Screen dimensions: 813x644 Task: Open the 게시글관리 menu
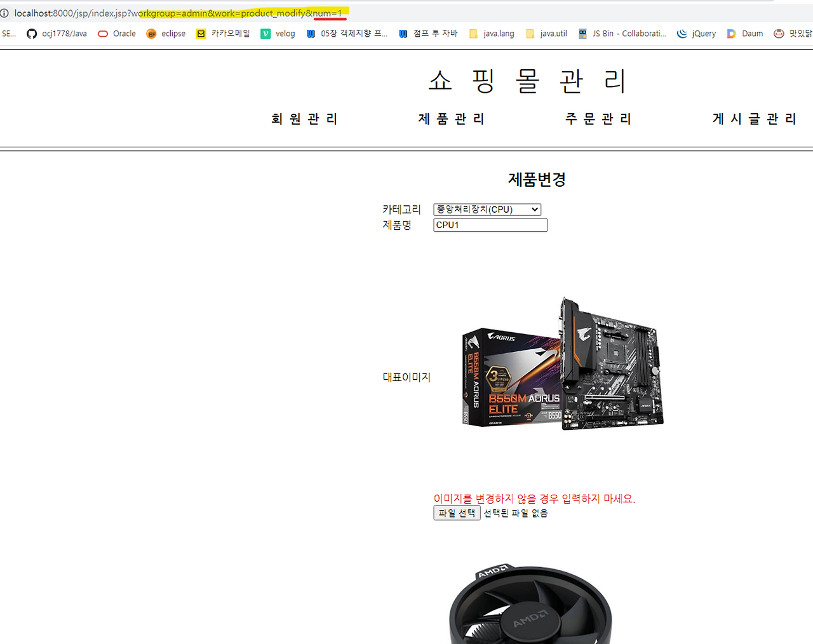click(x=755, y=119)
